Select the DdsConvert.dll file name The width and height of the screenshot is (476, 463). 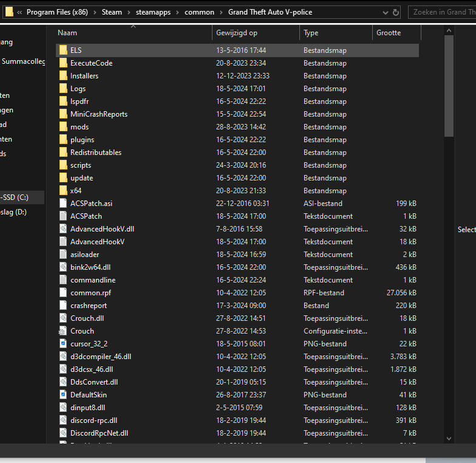pos(94,382)
